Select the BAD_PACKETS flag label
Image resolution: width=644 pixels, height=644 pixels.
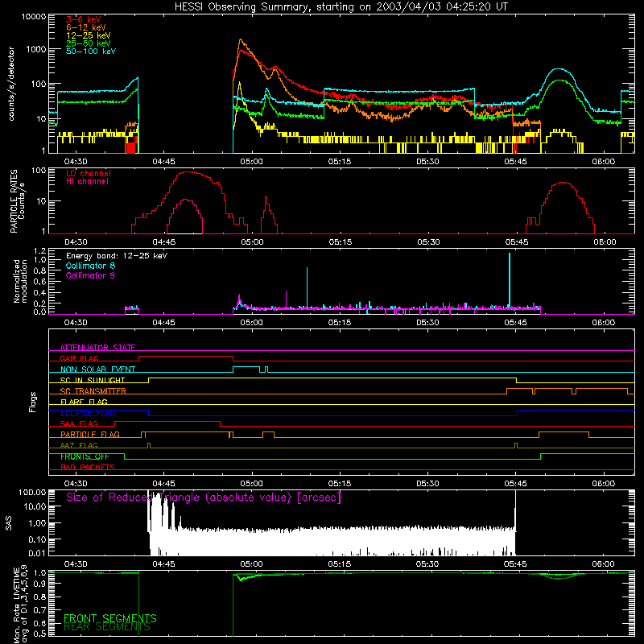click(88, 468)
